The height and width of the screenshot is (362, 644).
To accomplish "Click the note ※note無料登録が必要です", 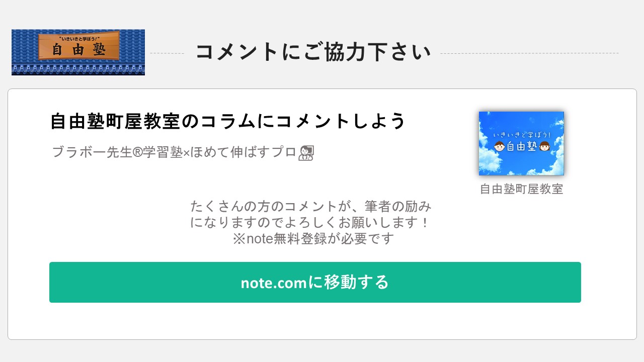I will pyautogui.click(x=313, y=238).
